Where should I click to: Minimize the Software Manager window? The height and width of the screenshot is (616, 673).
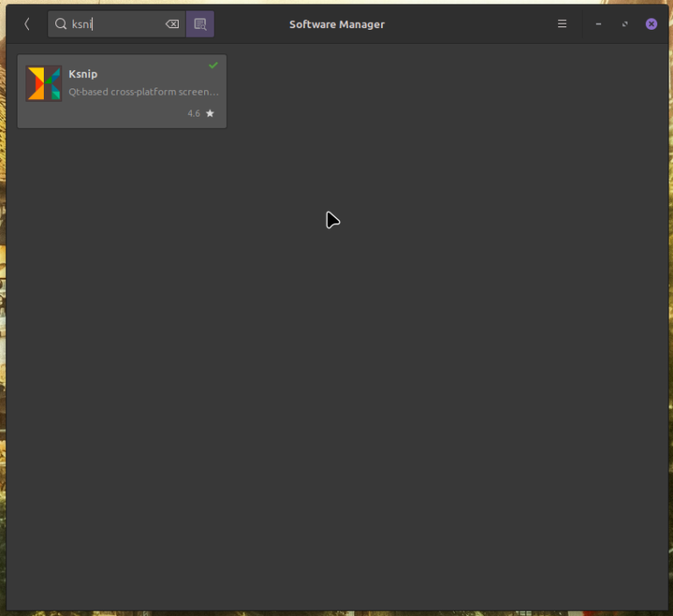point(599,24)
